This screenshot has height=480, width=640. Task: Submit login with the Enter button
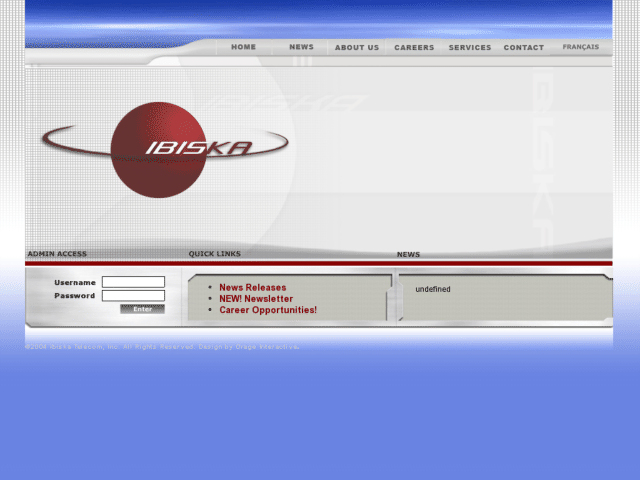(142, 309)
